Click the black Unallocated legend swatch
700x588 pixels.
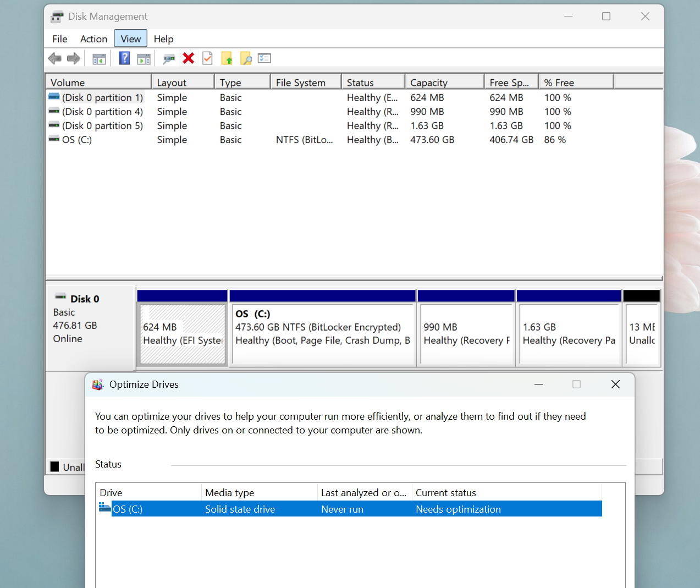click(54, 466)
